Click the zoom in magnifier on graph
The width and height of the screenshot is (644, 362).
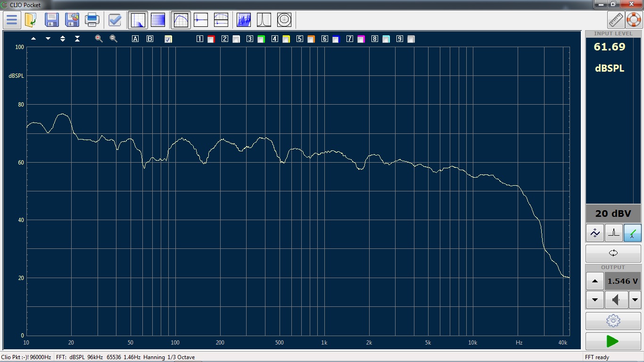99,39
